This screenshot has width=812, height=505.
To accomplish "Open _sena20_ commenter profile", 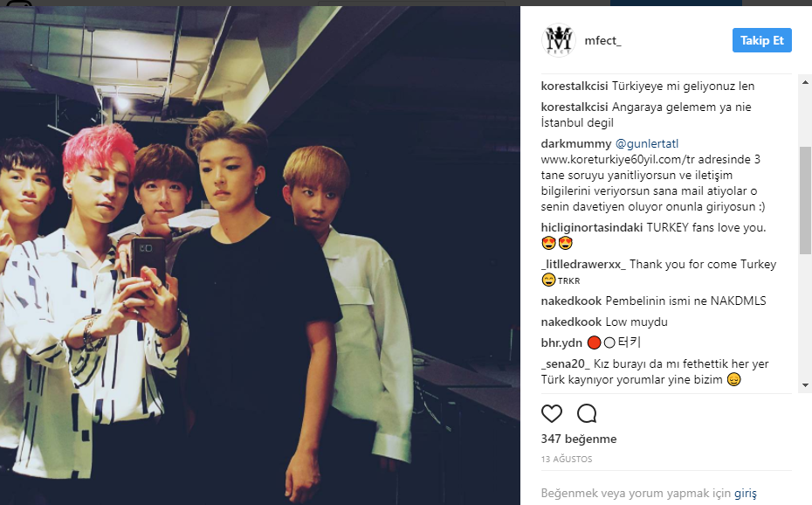I will pyautogui.click(x=566, y=363).
